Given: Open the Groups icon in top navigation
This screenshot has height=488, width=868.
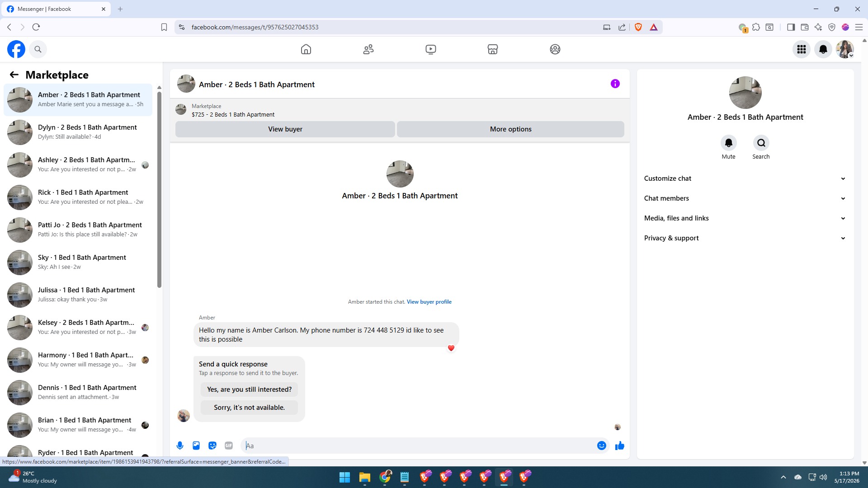Looking at the screenshot, I should click(x=555, y=49).
